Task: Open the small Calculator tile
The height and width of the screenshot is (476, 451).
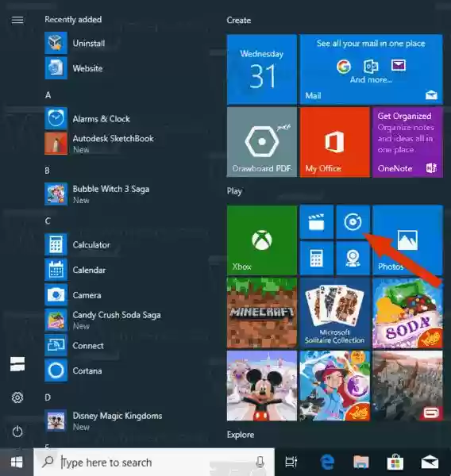Action: click(316, 258)
